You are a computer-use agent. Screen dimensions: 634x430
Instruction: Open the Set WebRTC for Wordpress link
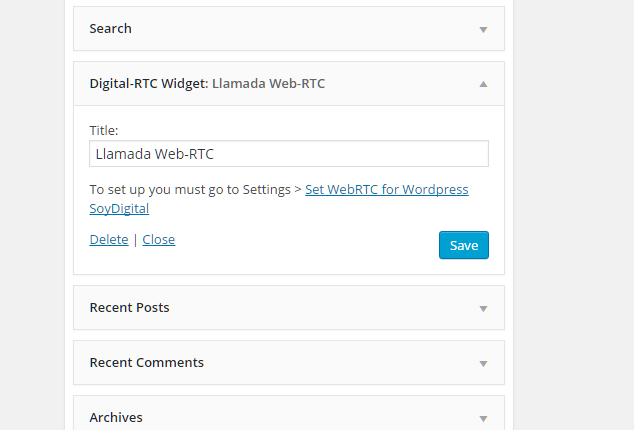point(386,189)
